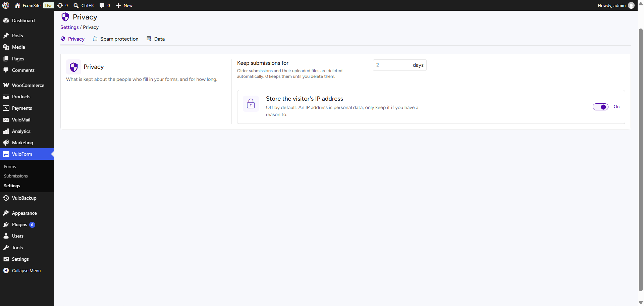Click the Marketing megaphone icon
Viewport: 644px width, 306px height.
click(x=6, y=143)
